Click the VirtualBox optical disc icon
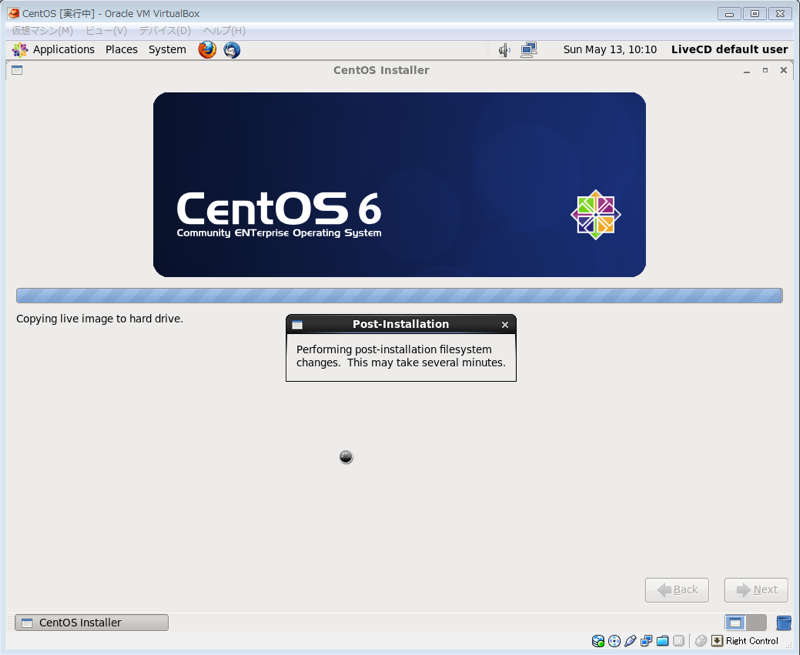This screenshot has height=655, width=800. 614,641
